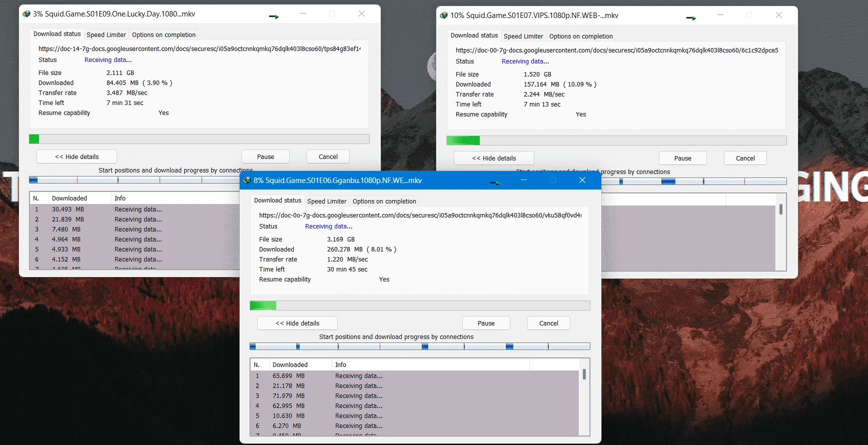The height and width of the screenshot is (445, 868).
Task: Select connection row with 4.152 MB downloaded
Action: (x=134, y=259)
